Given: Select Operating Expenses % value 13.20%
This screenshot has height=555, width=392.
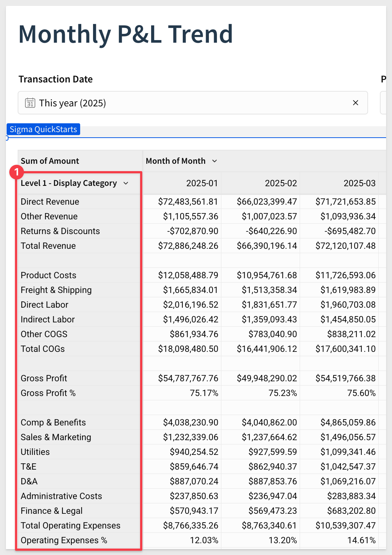Looking at the screenshot, I should (283, 540).
